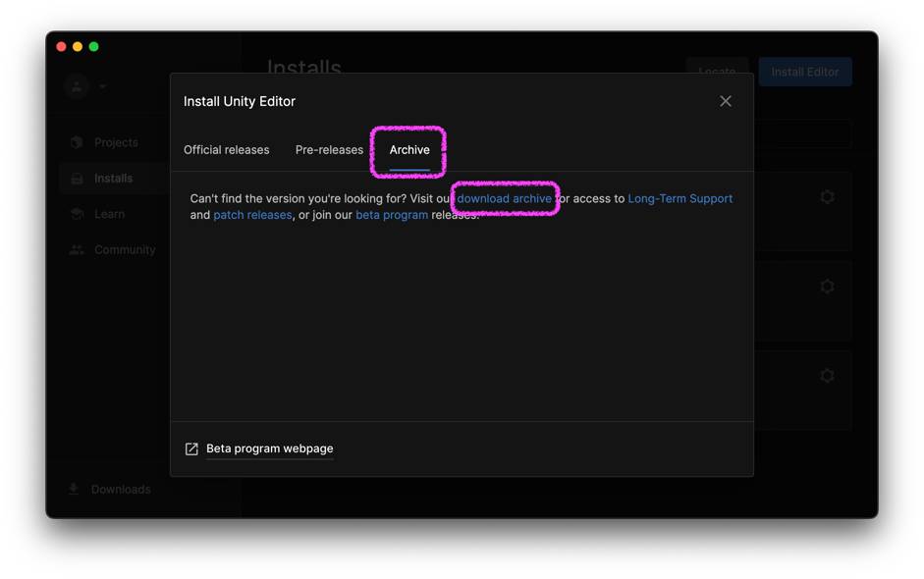The height and width of the screenshot is (579, 924).
Task: Click the Install Editor button
Action: coord(804,72)
